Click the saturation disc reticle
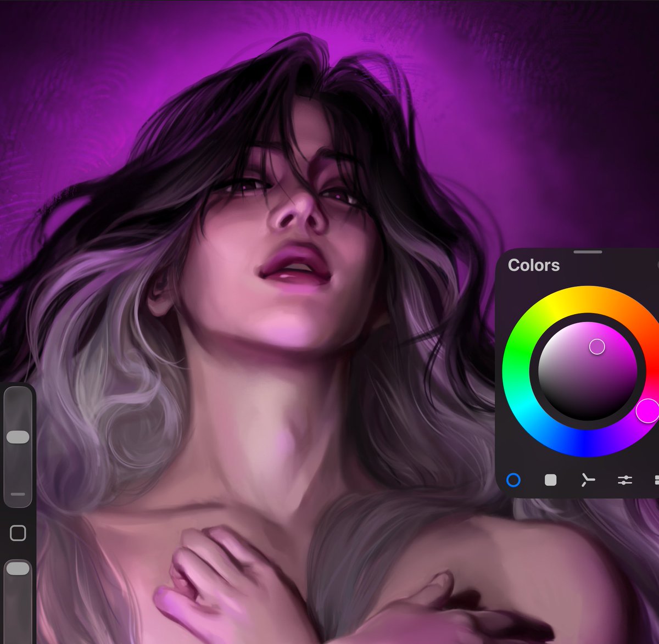The image size is (659, 644). click(597, 346)
